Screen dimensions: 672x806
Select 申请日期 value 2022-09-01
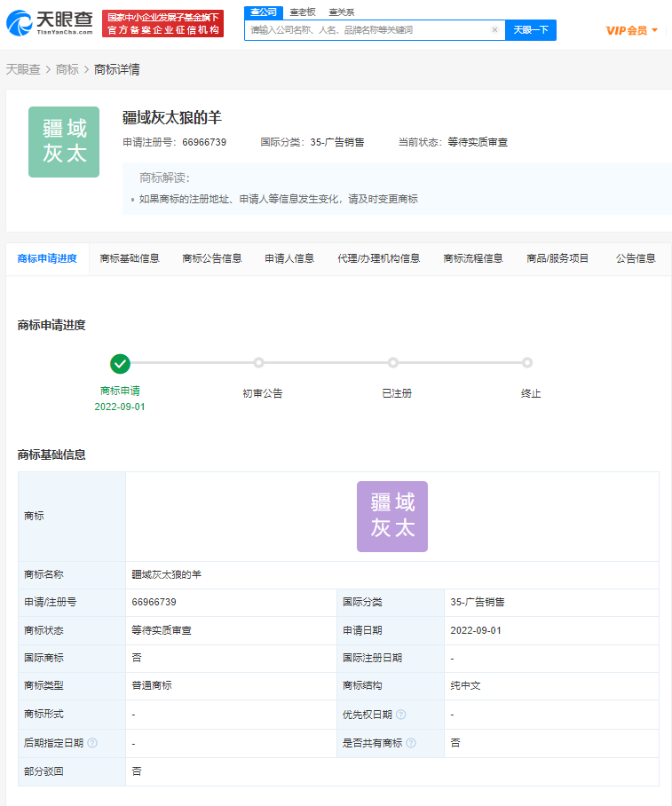click(476, 630)
